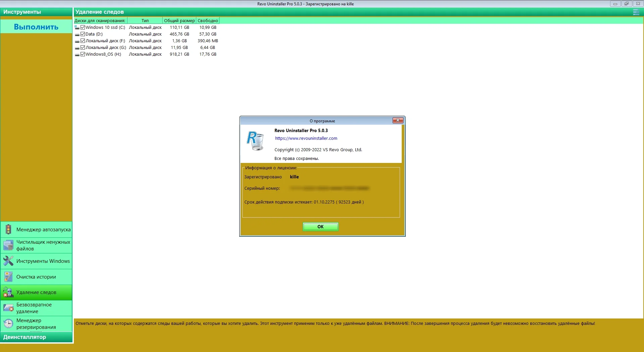Open the Backup Manager (Менеджер резервирования) clock icon
The height and width of the screenshot is (352, 644).
coord(8,324)
